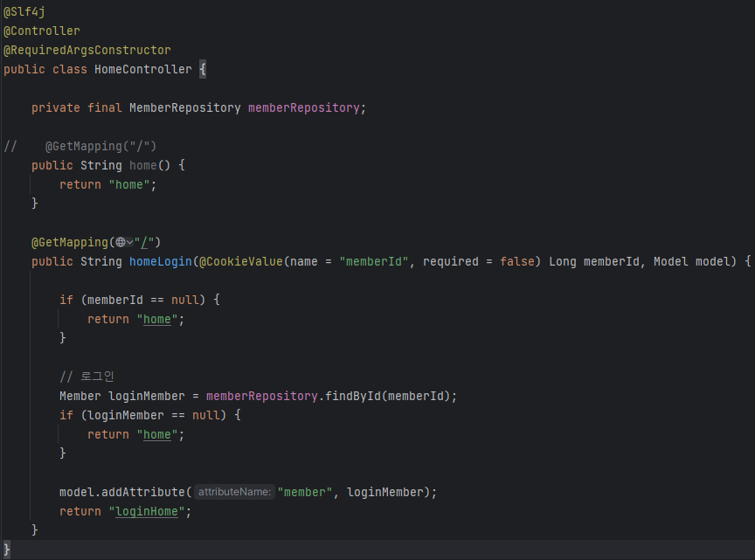755x560 pixels.
Task: Open the underlined "home" after memberId check
Action: point(157,319)
